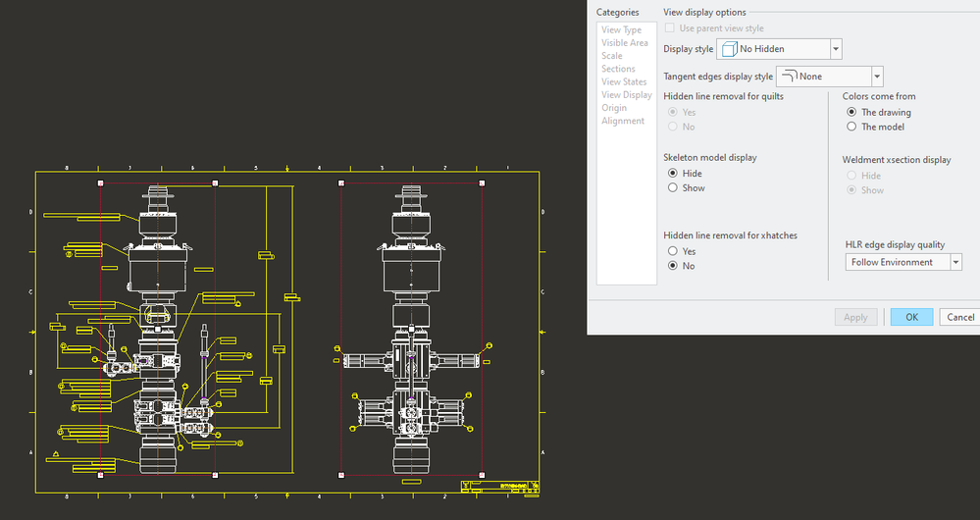This screenshot has height=520, width=980.
Task: Select Show for weldment xsection display
Action: point(851,190)
